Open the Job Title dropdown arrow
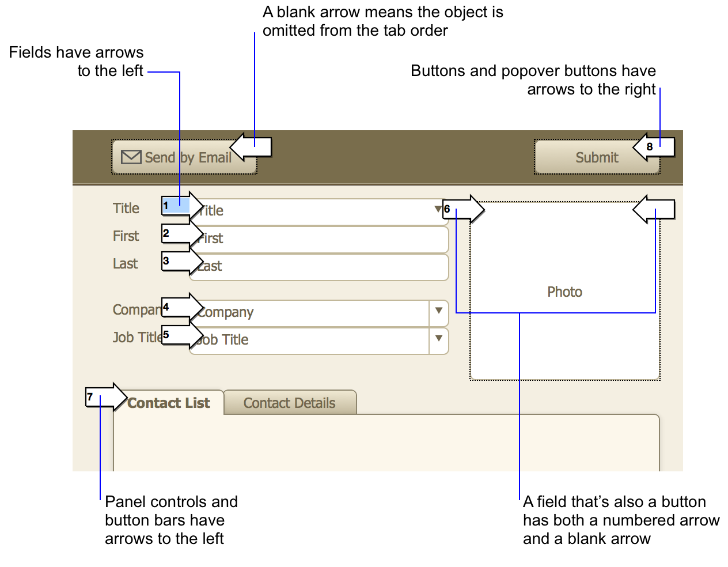Viewport: 728px width, 567px height. (x=438, y=341)
